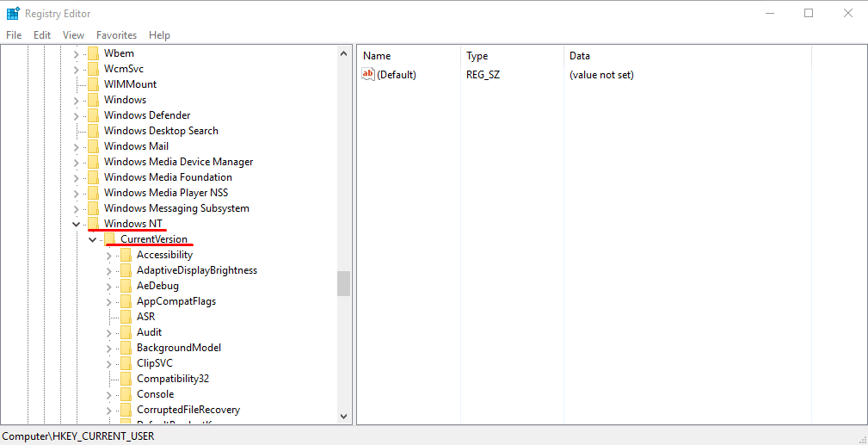Open the View menu
Image resolution: width=868 pixels, height=445 pixels.
(74, 35)
